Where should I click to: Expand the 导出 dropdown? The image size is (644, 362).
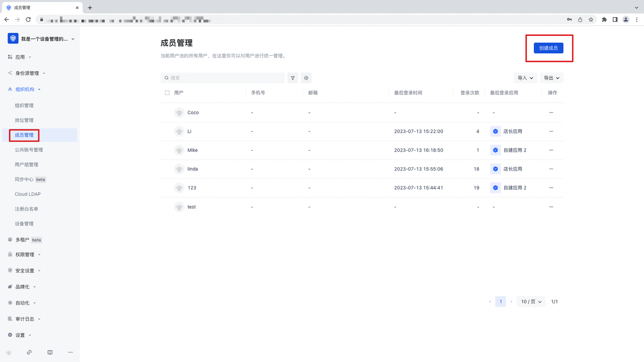pos(551,78)
